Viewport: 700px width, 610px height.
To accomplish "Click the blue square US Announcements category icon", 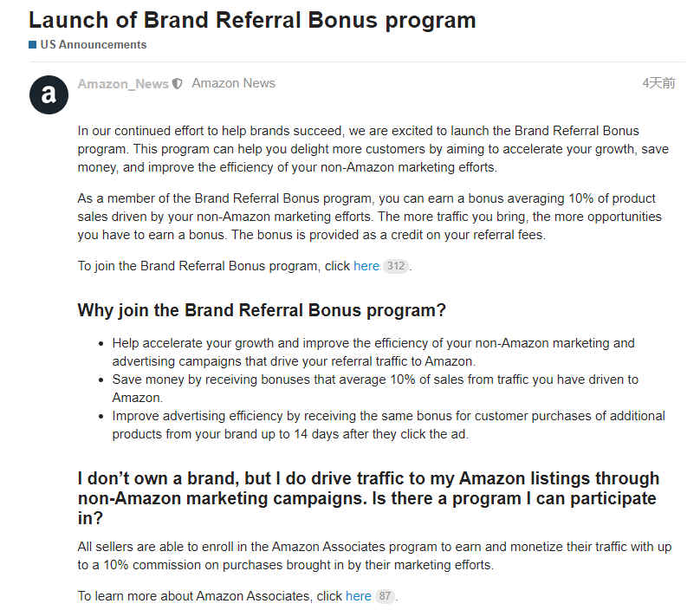I will (33, 45).
